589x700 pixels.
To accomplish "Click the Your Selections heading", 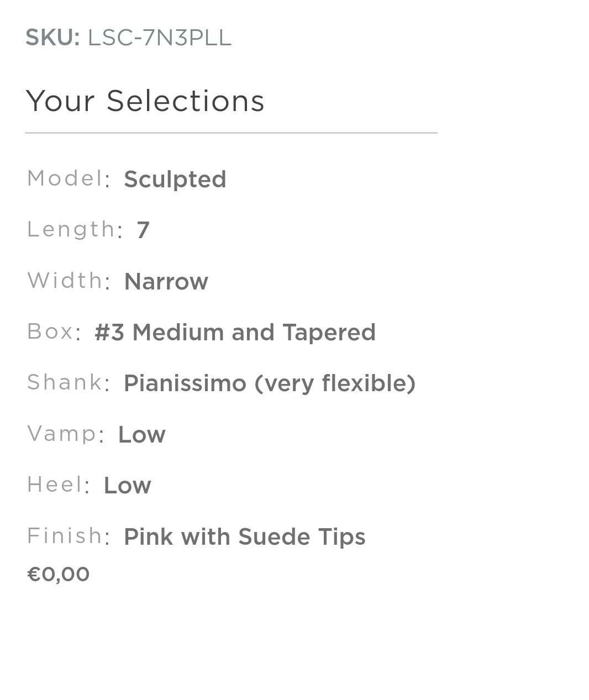I will [145, 101].
